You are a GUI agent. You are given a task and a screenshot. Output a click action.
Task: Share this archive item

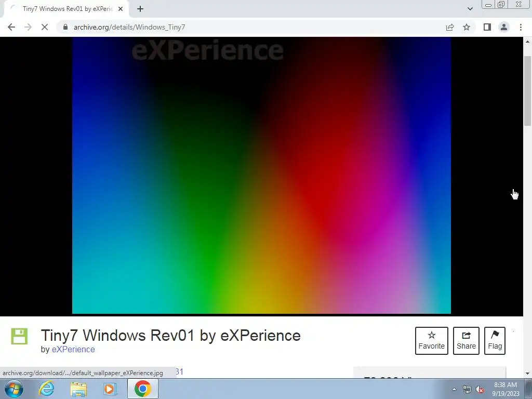coord(466,341)
